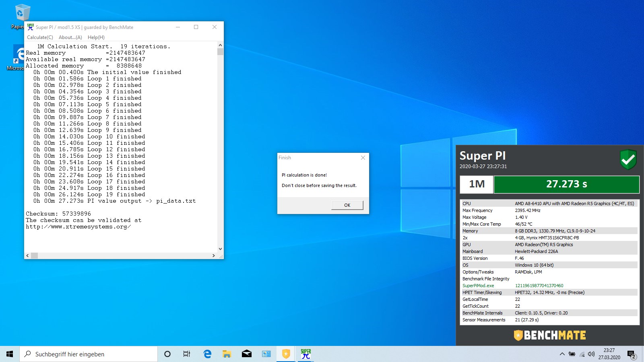Open the volume tray icon

pyautogui.click(x=591, y=354)
